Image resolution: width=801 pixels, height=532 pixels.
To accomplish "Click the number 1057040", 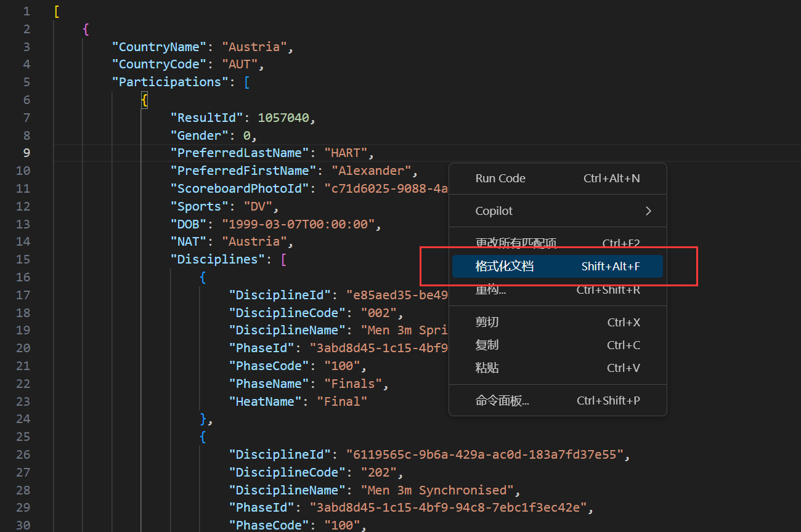I will coord(283,118).
